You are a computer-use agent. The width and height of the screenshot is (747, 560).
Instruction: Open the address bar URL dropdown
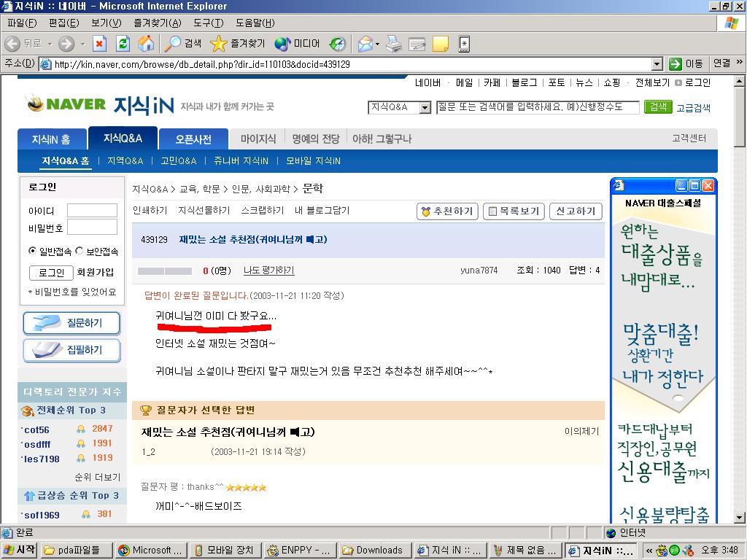657,64
